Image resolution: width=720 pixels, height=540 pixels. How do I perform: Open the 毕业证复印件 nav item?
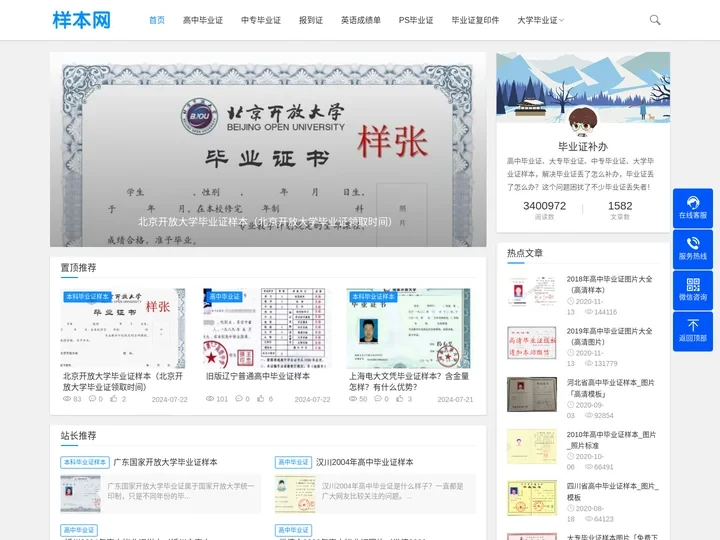point(475,20)
